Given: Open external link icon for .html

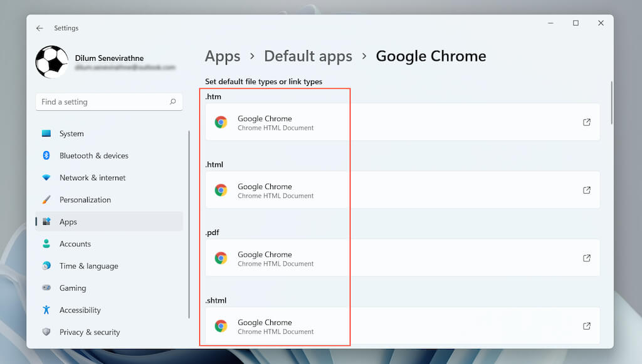Looking at the screenshot, I should tap(587, 190).
